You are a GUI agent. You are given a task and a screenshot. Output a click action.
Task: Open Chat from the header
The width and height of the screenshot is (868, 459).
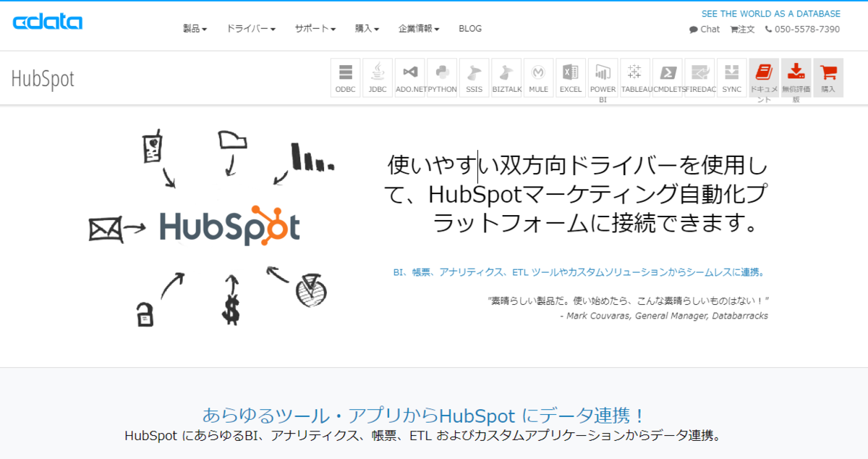(x=705, y=30)
